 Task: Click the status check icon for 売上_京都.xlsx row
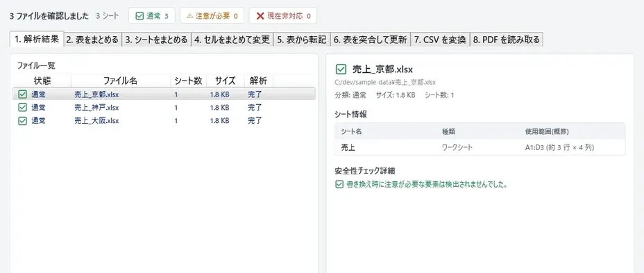(x=23, y=94)
